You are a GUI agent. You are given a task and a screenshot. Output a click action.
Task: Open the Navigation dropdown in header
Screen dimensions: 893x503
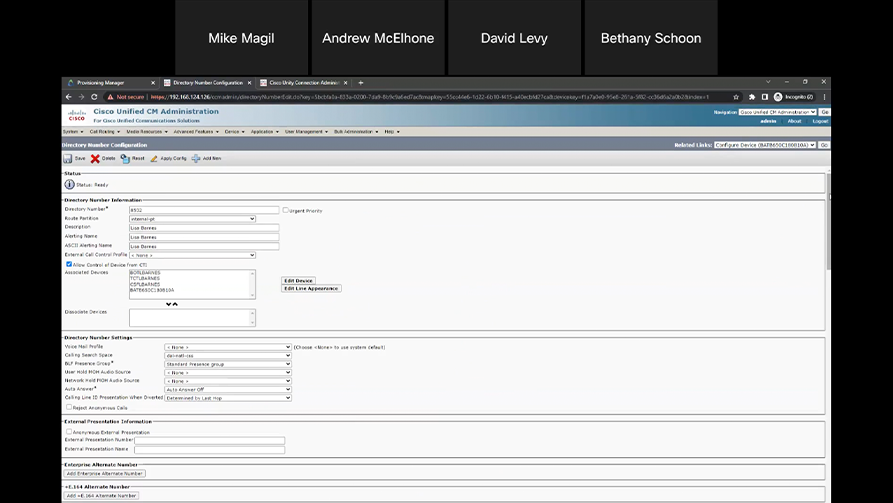click(777, 112)
